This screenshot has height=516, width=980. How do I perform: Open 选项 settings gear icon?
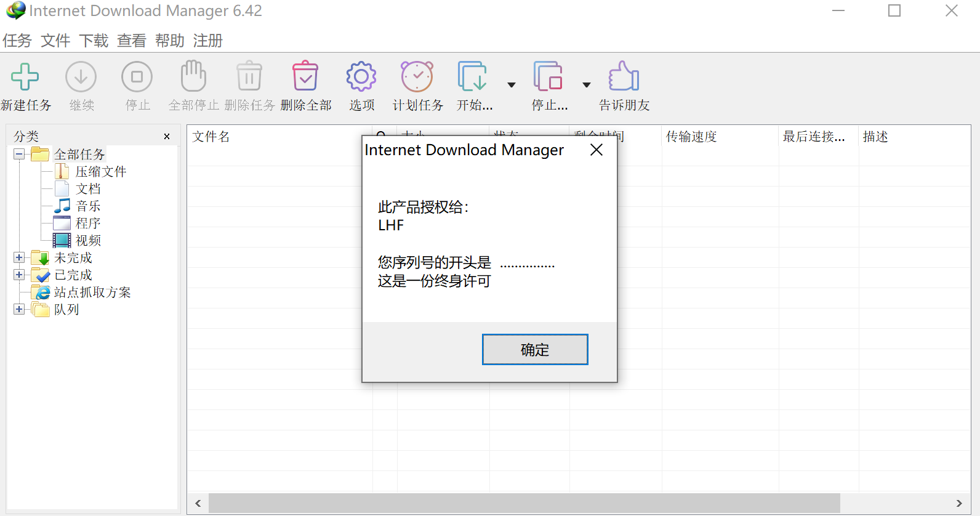[x=361, y=77]
